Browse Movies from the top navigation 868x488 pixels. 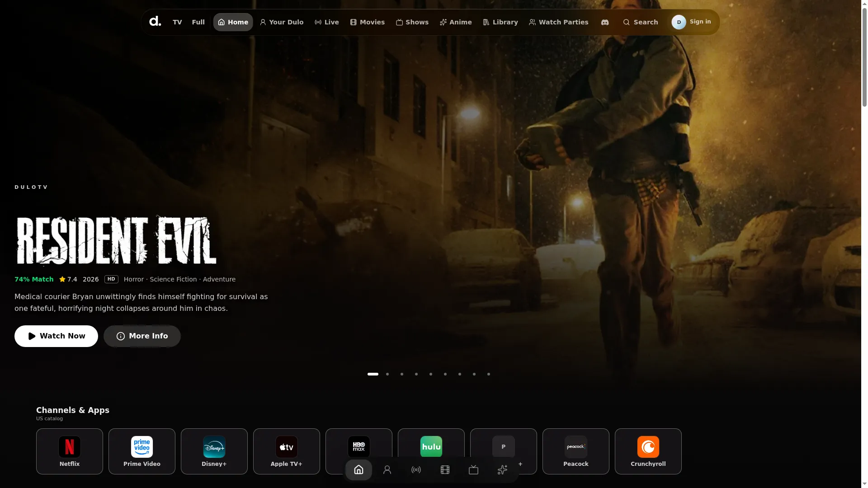368,22
